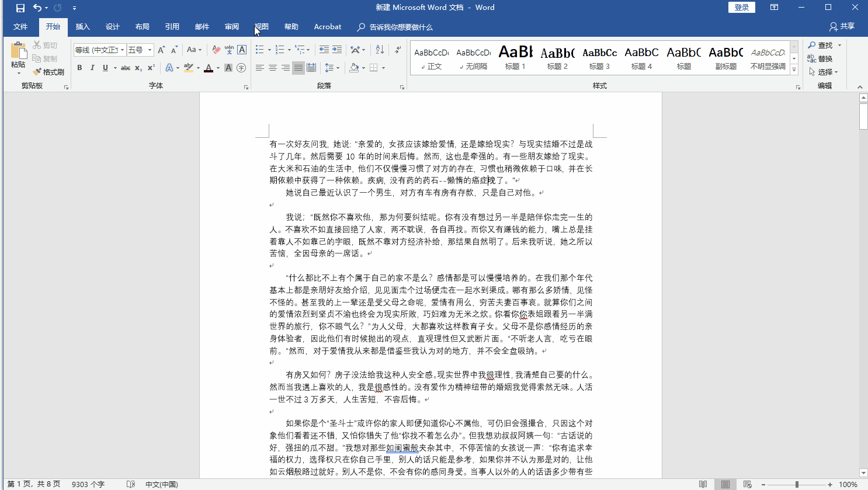The width and height of the screenshot is (868, 490).
Task: Click the Sort icon in Paragraph group
Action: (x=379, y=50)
